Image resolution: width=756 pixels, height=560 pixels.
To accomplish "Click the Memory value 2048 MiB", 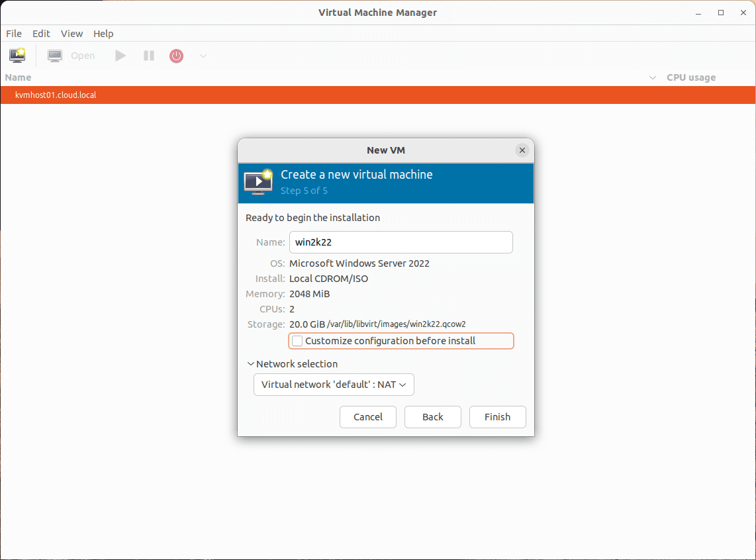I will point(310,294).
